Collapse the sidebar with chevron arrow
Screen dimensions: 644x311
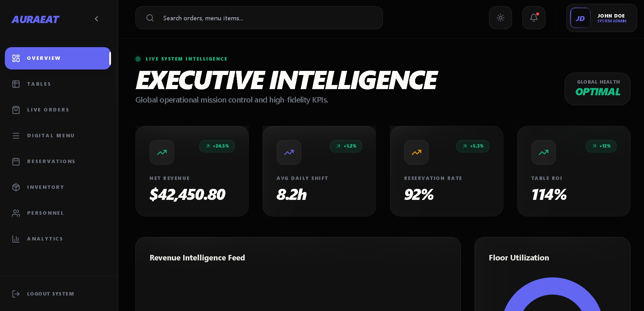(x=97, y=19)
